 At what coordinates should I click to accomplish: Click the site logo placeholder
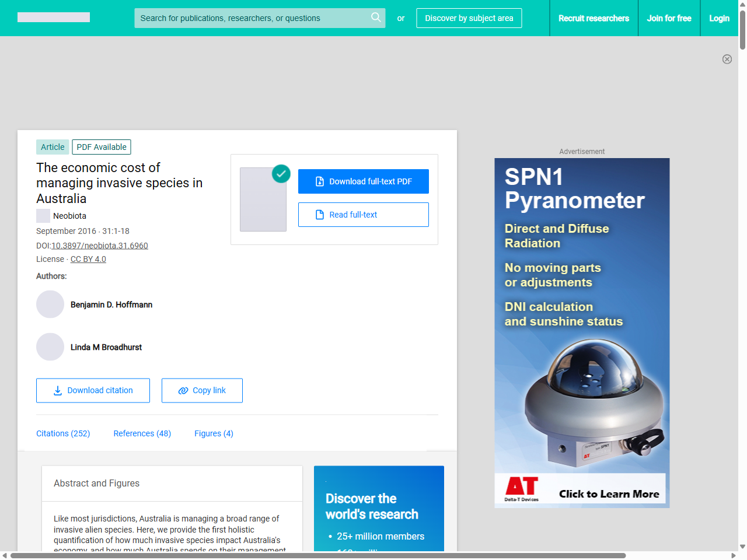click(54, 17)
